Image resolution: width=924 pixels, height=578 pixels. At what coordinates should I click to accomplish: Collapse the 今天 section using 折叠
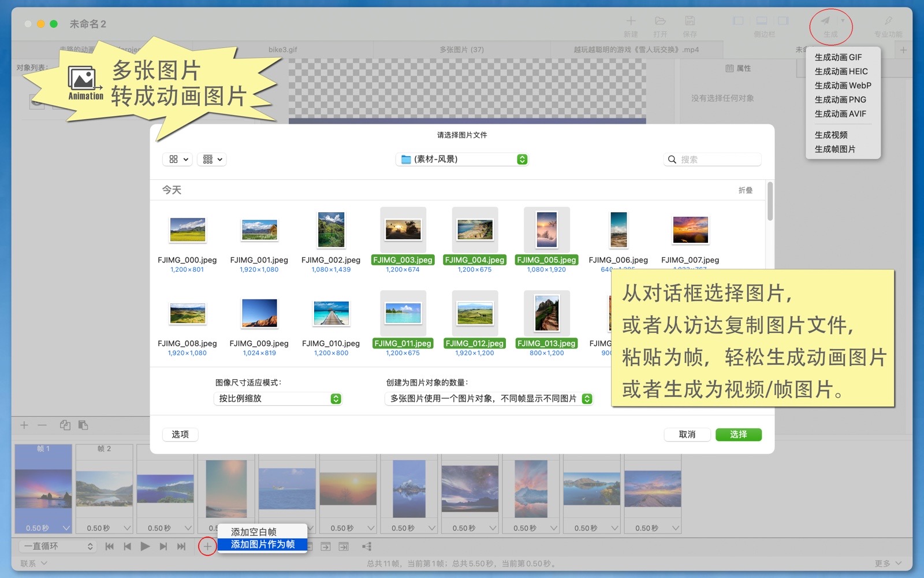[x=745, y=190]
